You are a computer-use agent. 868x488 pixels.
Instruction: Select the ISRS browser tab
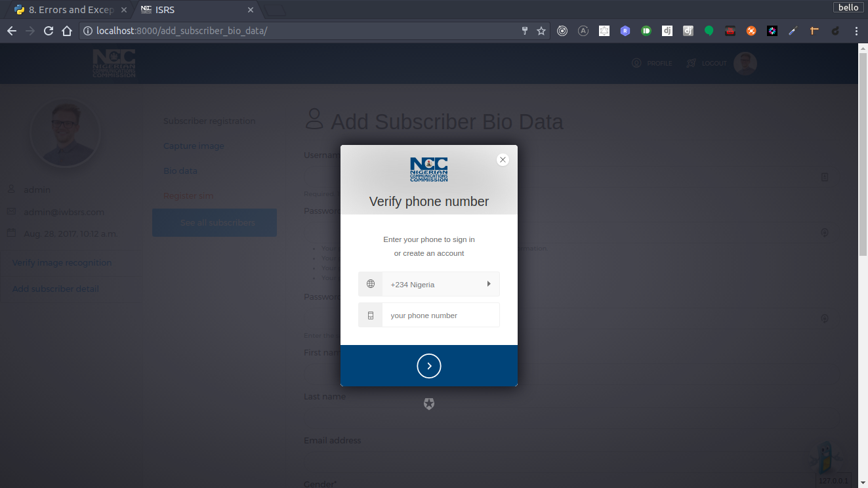[196, 10]
